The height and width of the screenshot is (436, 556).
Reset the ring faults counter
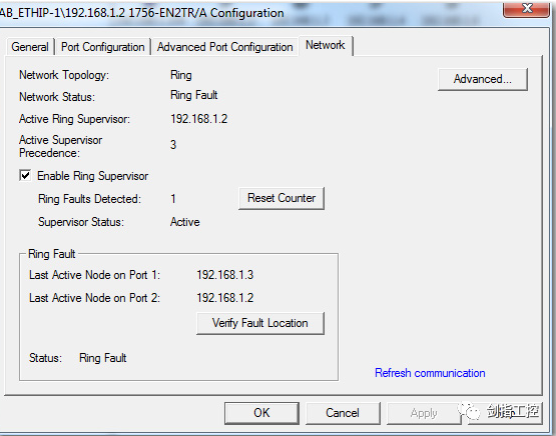coord(281,198)
